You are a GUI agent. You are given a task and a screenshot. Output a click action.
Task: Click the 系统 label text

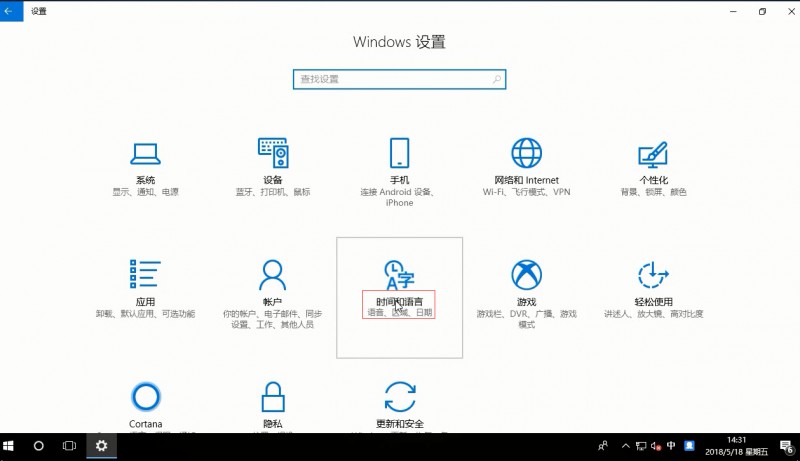pos(145,180)
